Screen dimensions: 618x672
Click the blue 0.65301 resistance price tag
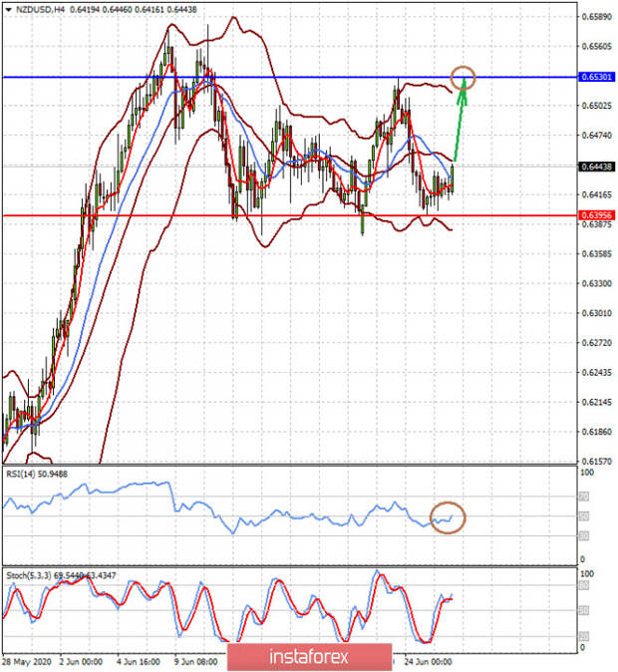[597, 77]
